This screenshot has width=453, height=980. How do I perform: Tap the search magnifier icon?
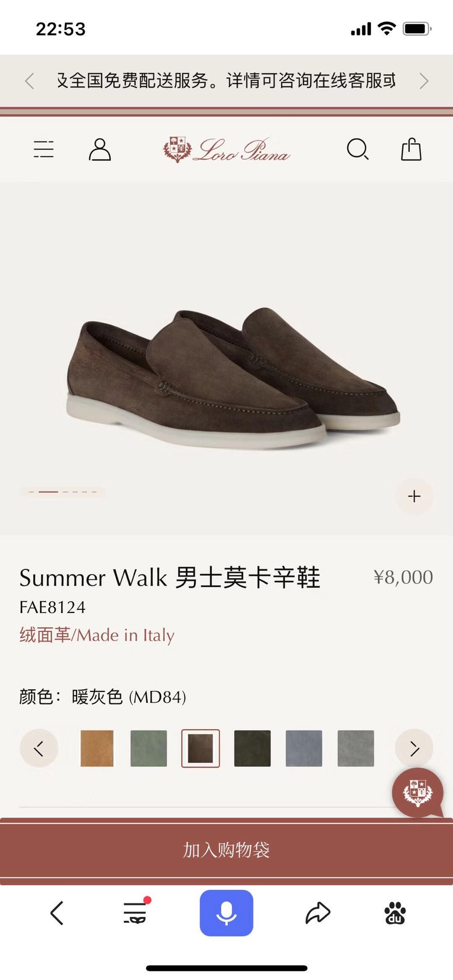point(358,149)
